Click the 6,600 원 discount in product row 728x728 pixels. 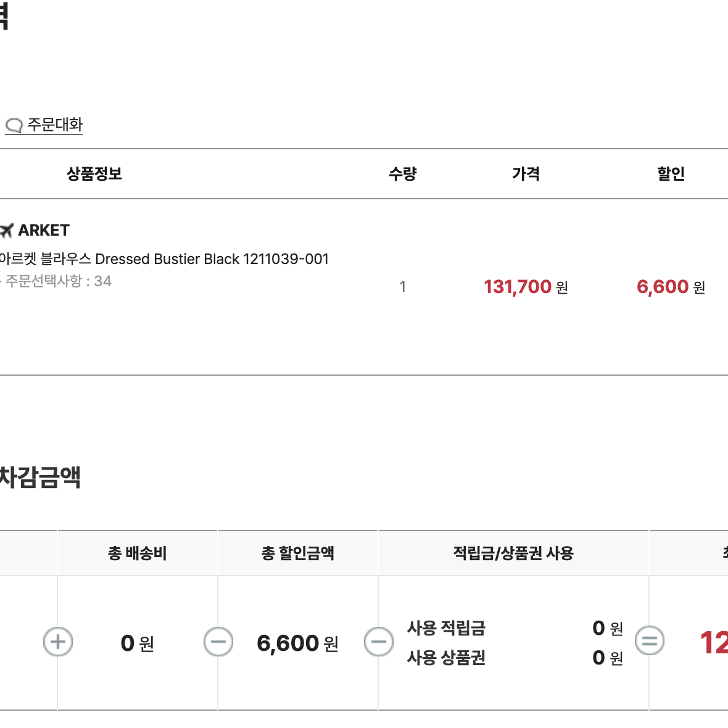(671, 287)
